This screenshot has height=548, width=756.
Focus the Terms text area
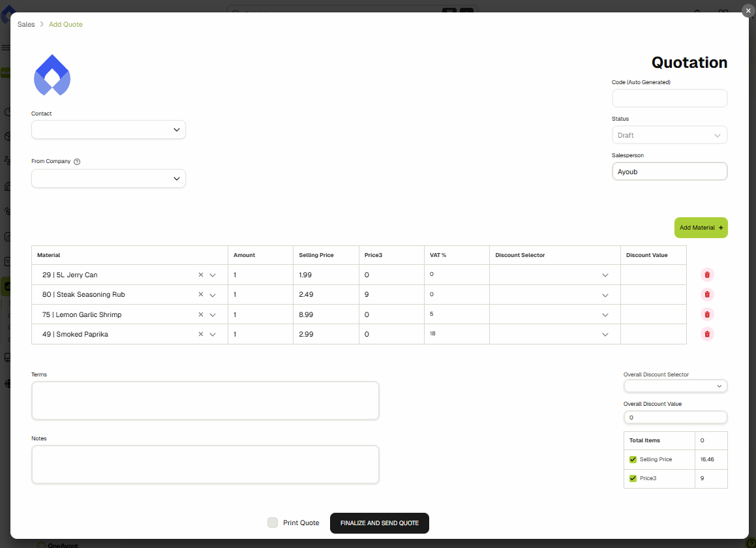(205, 401)
